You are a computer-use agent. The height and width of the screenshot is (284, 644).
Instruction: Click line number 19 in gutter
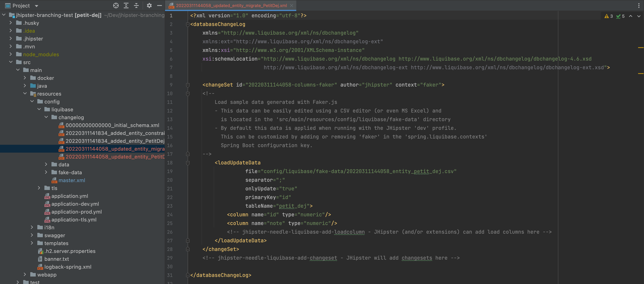pos(170,171)
